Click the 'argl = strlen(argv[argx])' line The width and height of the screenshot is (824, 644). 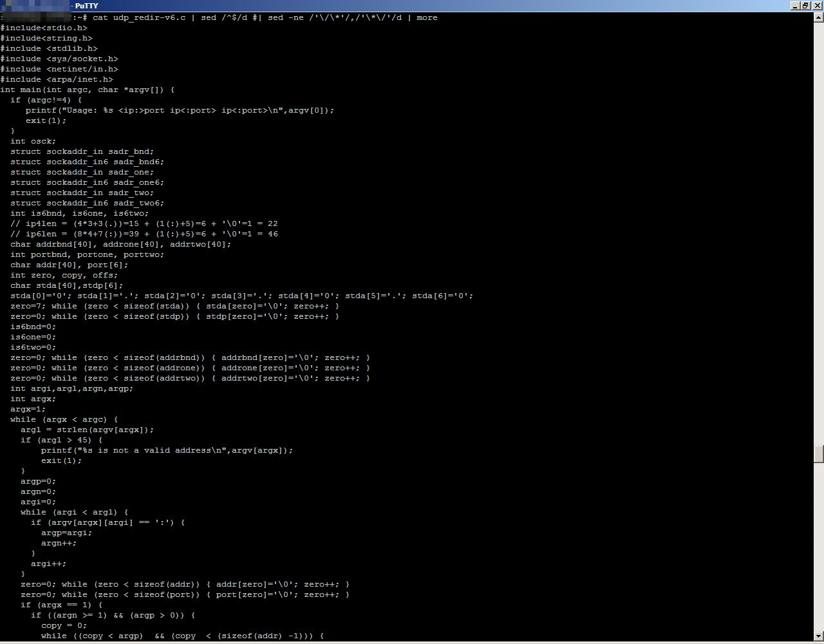[x=87, y=430]
